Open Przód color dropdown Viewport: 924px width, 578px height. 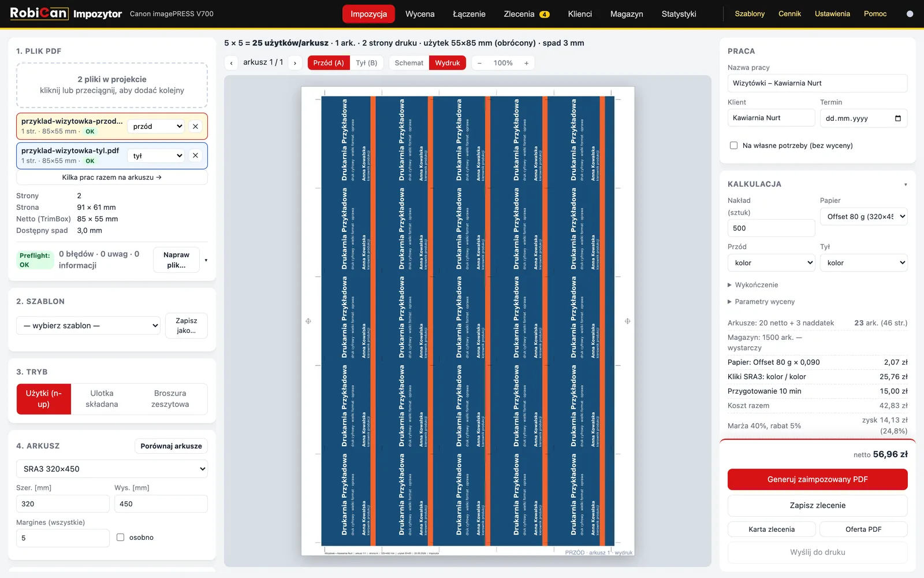tap(772, 263)
